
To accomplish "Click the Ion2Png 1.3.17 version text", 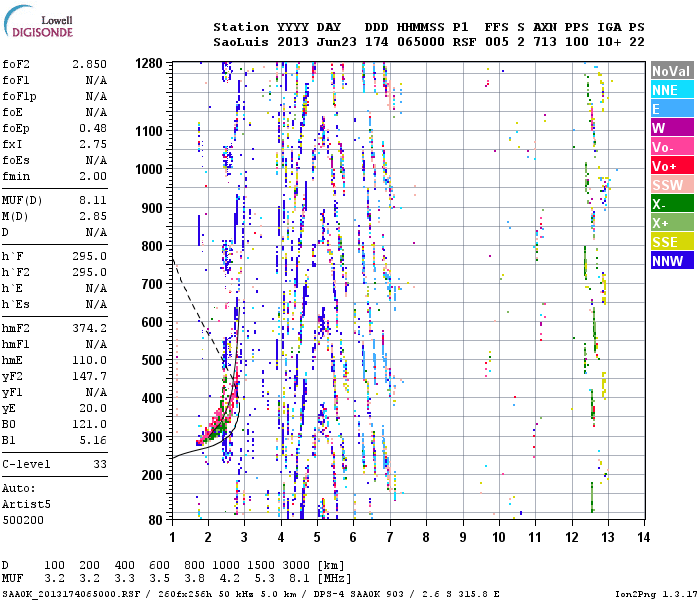I will [x=656, y=594].
